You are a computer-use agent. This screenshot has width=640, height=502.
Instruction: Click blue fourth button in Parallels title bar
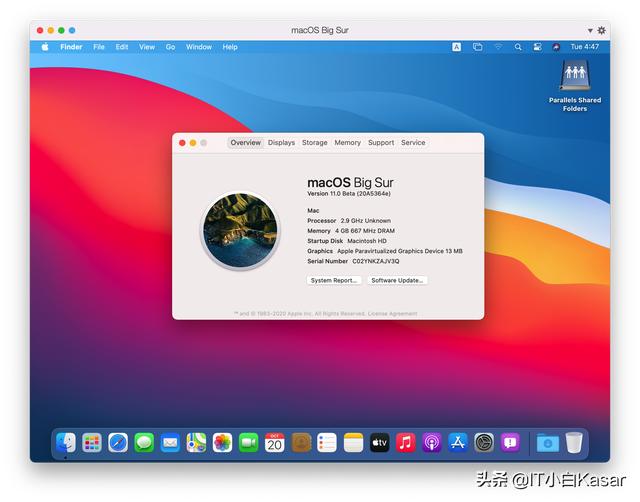(72, 30)
